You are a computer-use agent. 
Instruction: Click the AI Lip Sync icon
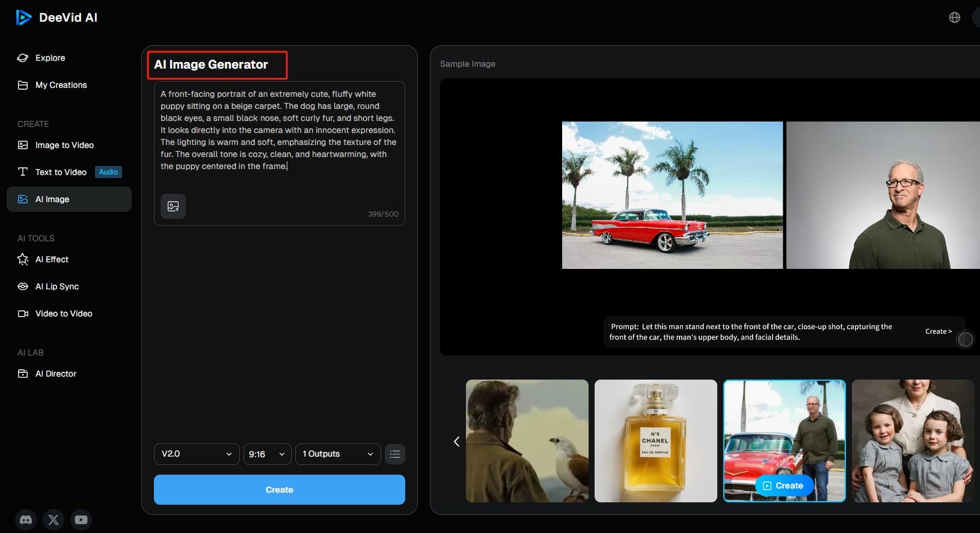23,286
